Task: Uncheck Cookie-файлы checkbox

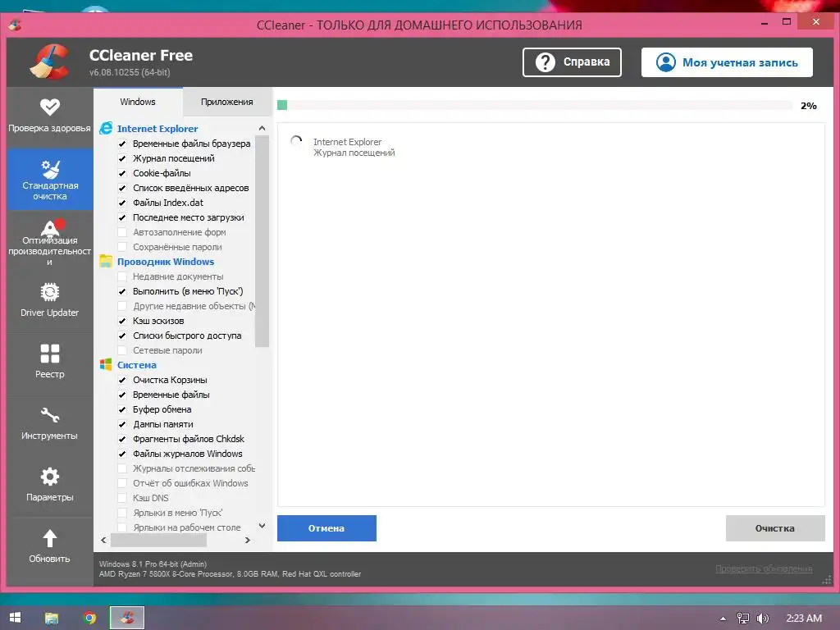Action: point(122,173)
